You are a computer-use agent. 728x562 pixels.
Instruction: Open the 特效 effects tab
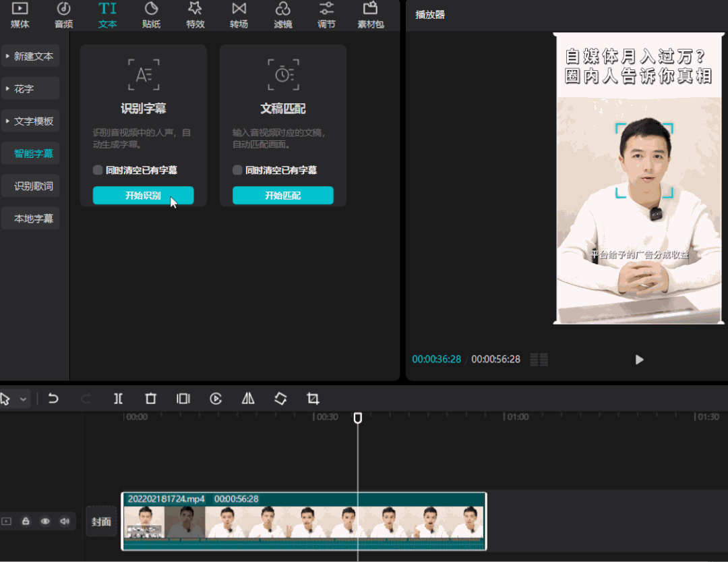195,16
